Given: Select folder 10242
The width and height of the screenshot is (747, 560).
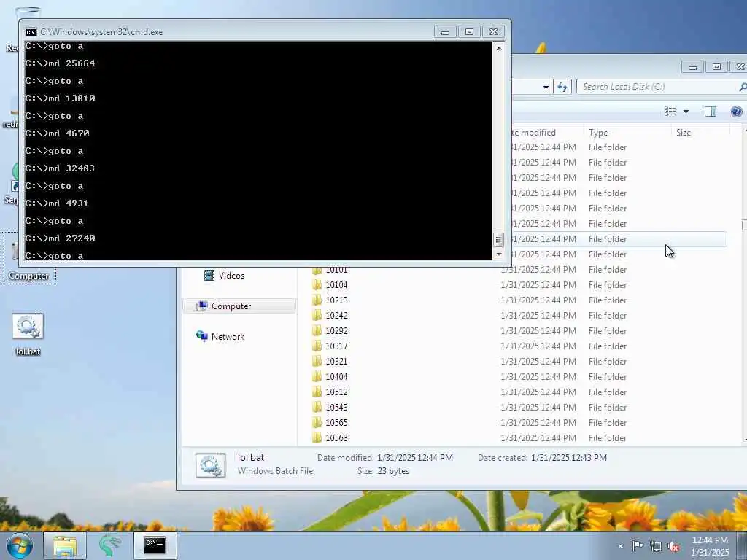Looking at the screenshot, I should point(336,315).
